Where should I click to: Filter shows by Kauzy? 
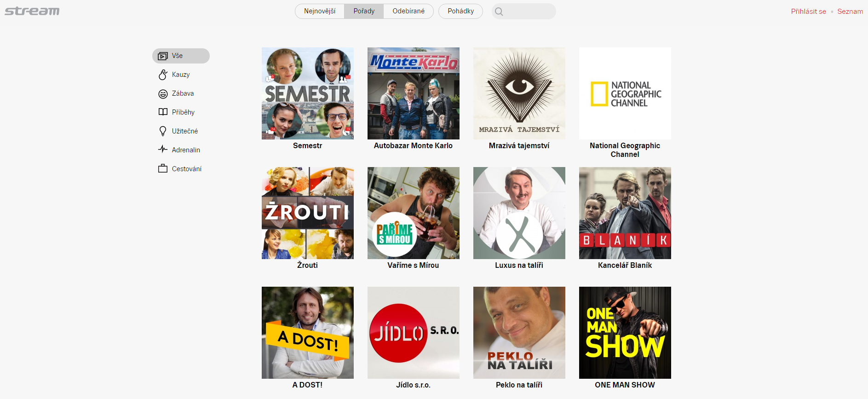tap(181, 75)
